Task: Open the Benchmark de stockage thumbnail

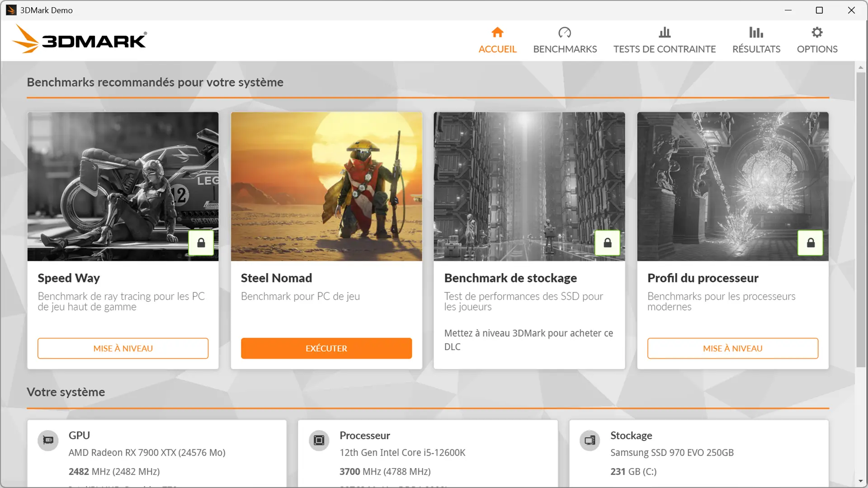Action: click(x=529, y=187)
